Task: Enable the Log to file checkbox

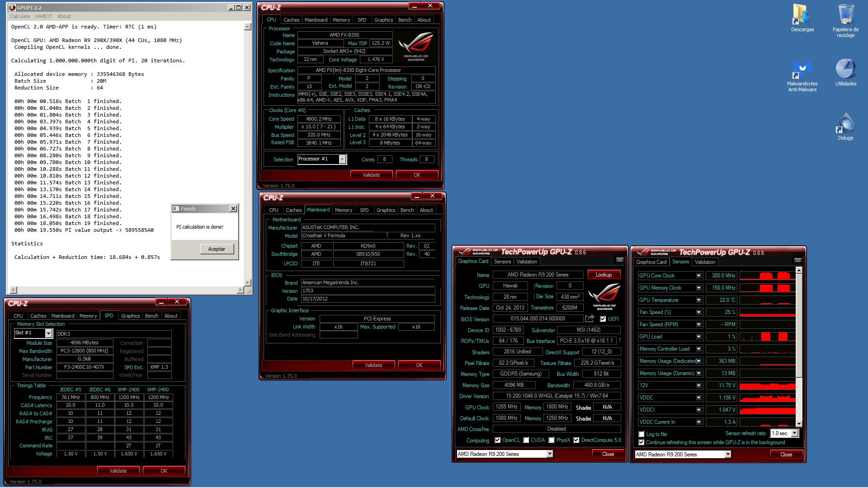Action: [x=641, y=434]
